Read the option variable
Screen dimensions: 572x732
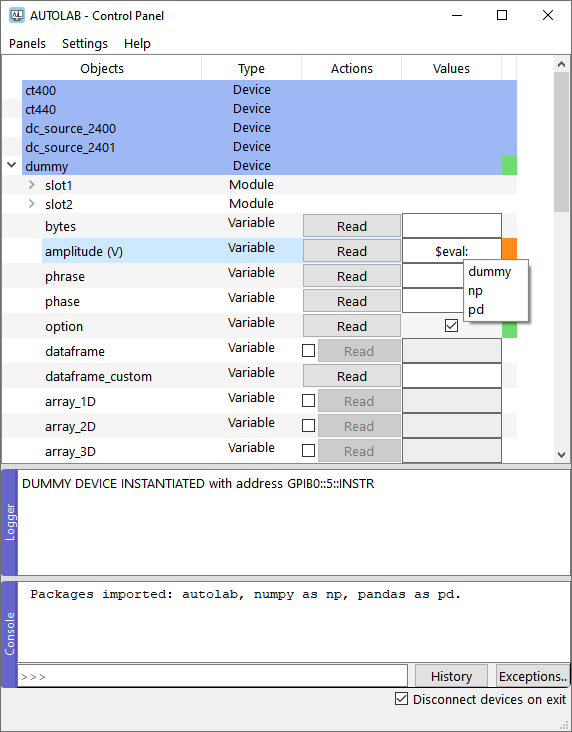(352, 326)
